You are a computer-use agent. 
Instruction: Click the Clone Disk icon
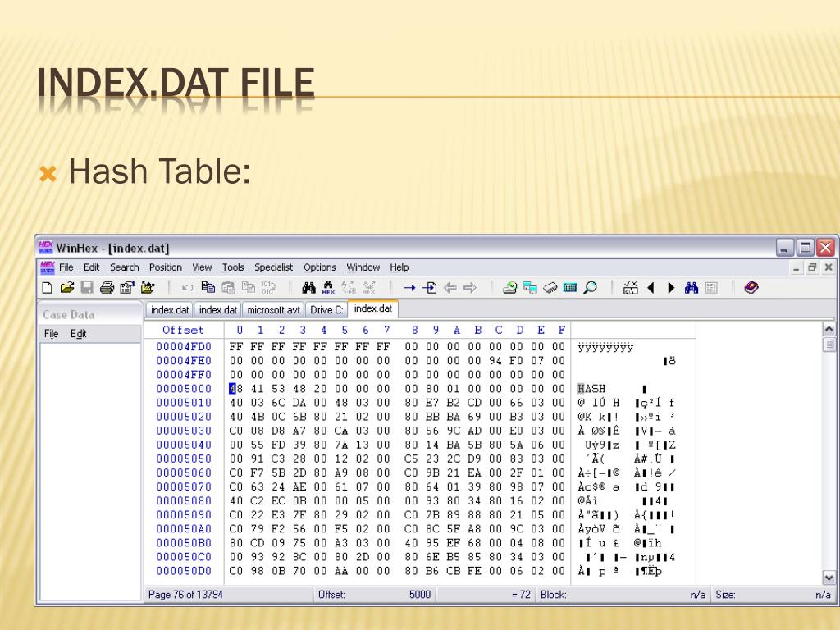(x=530, y=288)
